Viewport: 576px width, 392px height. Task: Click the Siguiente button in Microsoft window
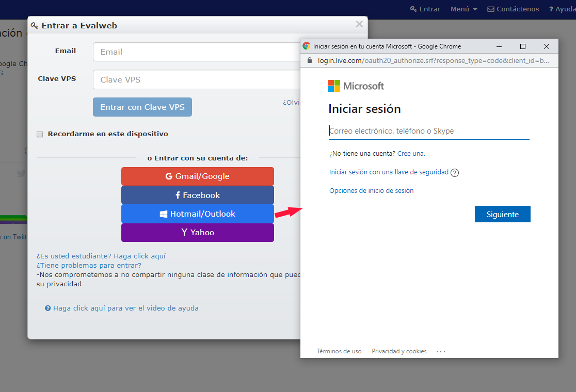point(503,214)
